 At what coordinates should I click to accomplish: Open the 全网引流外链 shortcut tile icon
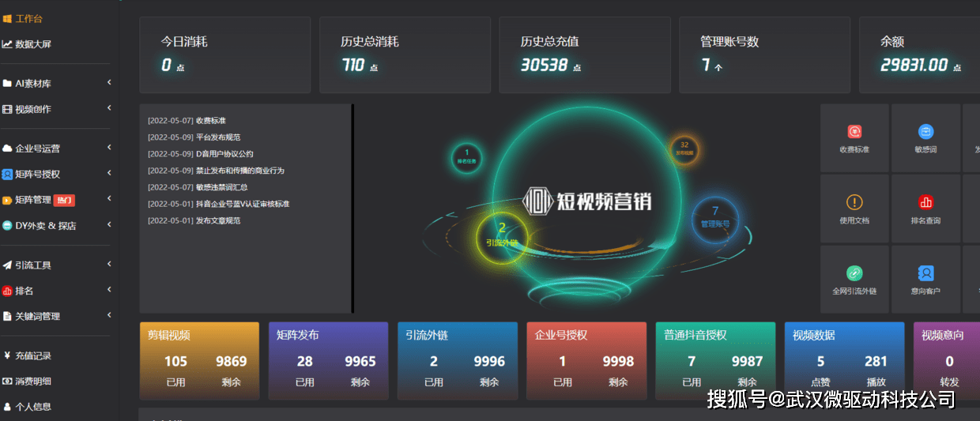pos(854,273)
